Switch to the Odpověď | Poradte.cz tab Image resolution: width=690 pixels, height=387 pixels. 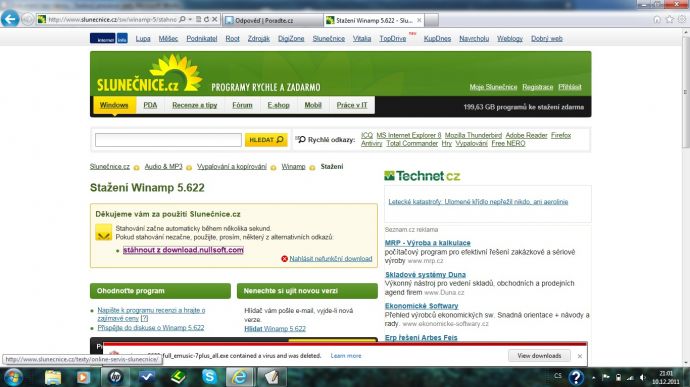273,20
